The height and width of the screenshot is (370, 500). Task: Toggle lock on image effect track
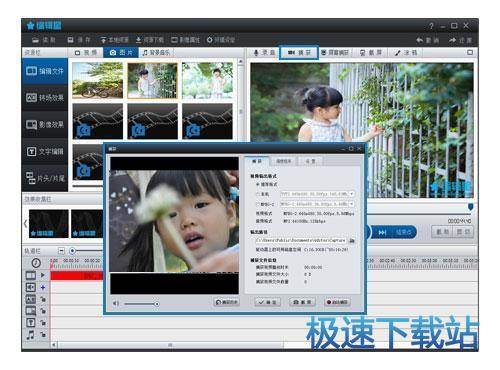pos(43,311)
